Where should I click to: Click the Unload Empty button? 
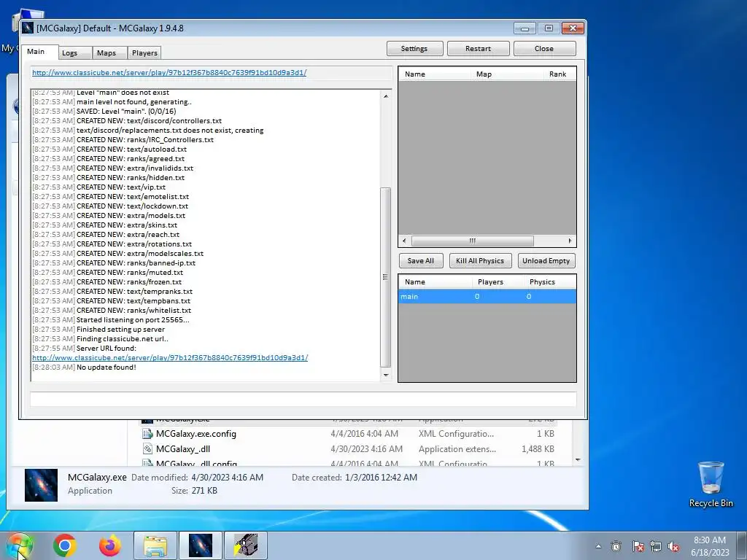(546, 261)
